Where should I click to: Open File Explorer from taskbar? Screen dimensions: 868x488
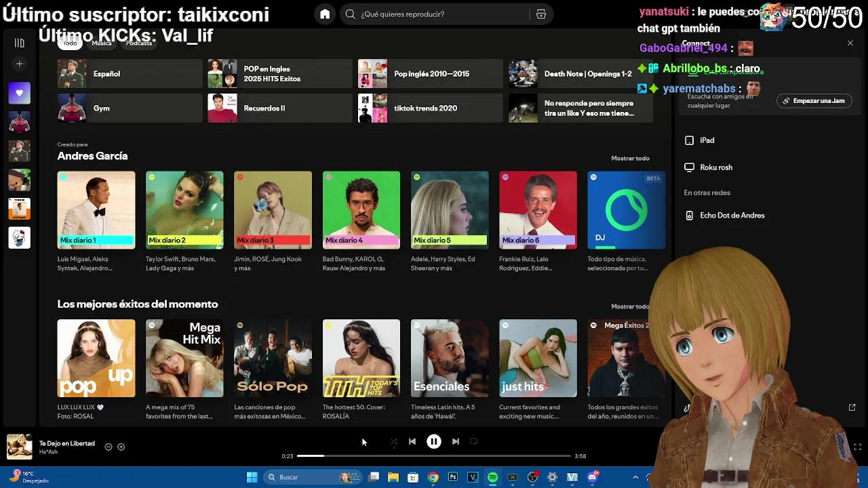(x=393, y=477)
